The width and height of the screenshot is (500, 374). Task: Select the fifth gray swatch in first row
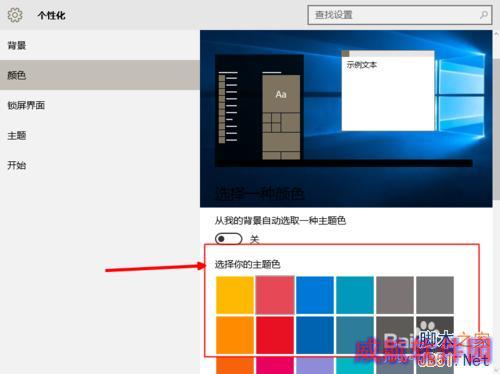coord(395,295)
